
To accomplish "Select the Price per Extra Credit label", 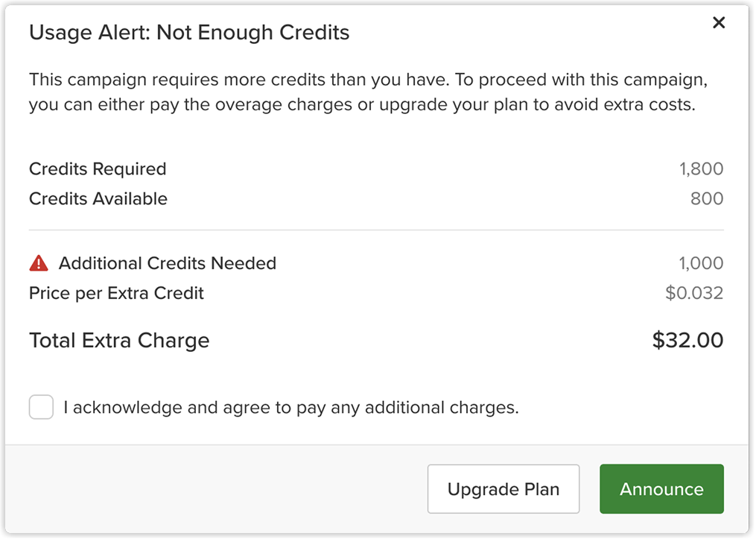I will (116, 294).
